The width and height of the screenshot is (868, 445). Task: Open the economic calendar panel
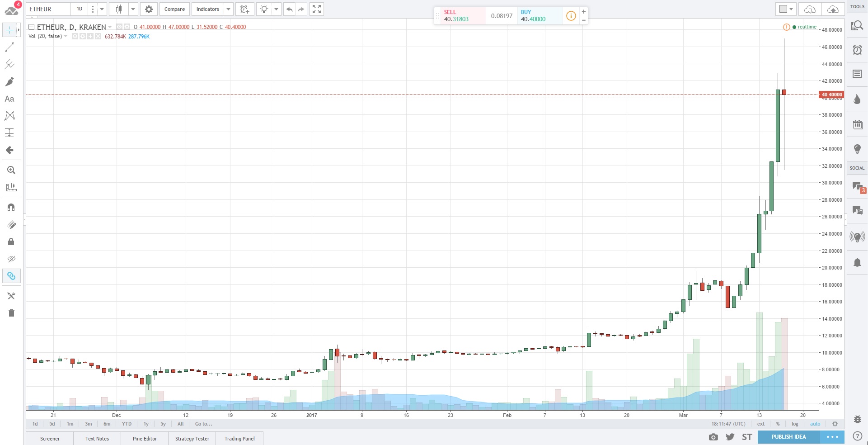857,124
